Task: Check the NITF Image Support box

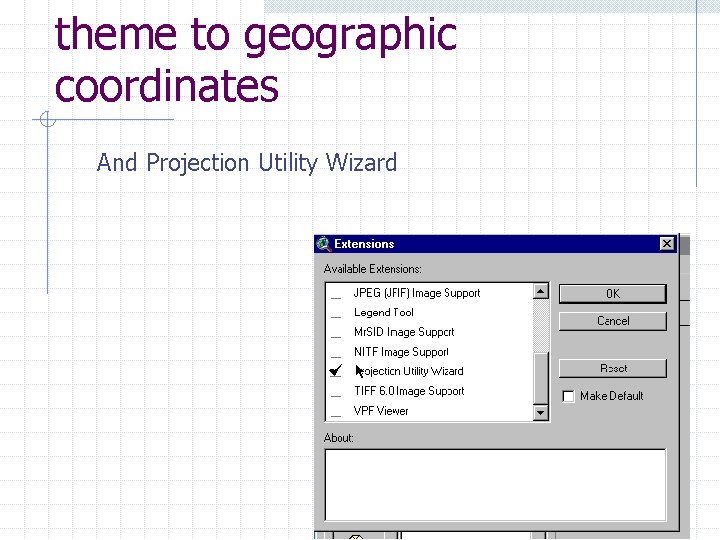Action: pyautogui.click(x=336, y=352)
